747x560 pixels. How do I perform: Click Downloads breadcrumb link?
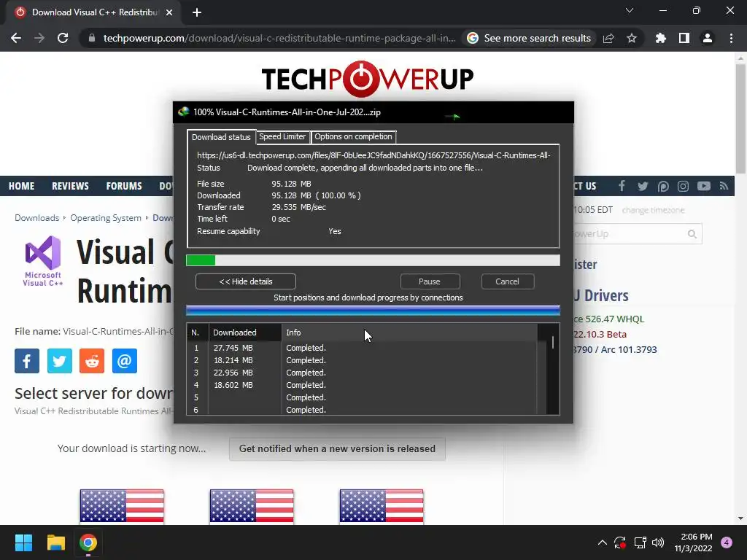pyautogui.click(x=36, y=217)
